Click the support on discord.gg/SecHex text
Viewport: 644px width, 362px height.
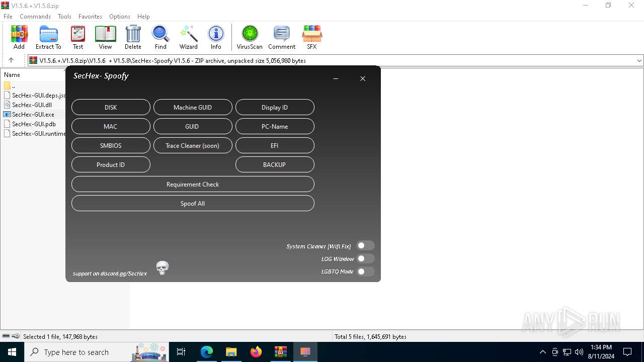coord(110,274)
